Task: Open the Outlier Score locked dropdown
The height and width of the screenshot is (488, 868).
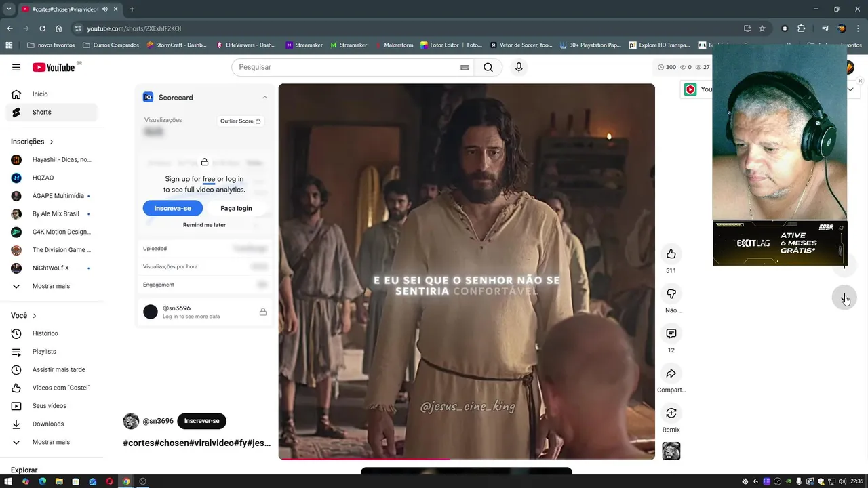Action: (x=240, y=121)
